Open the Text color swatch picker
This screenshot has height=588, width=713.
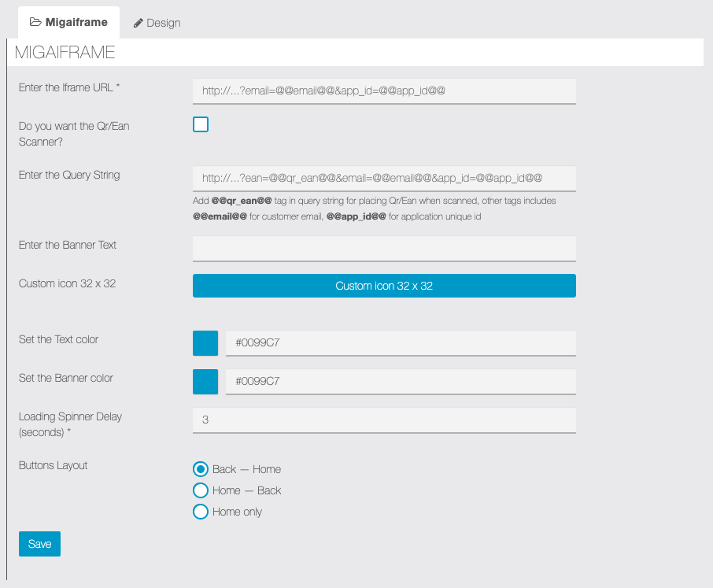tap(205, 343)
